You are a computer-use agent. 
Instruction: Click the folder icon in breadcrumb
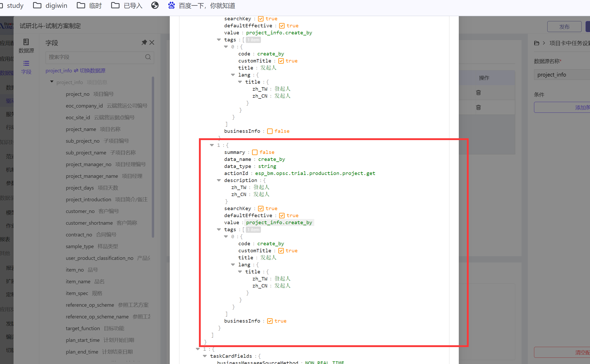[x=537, y=43]
